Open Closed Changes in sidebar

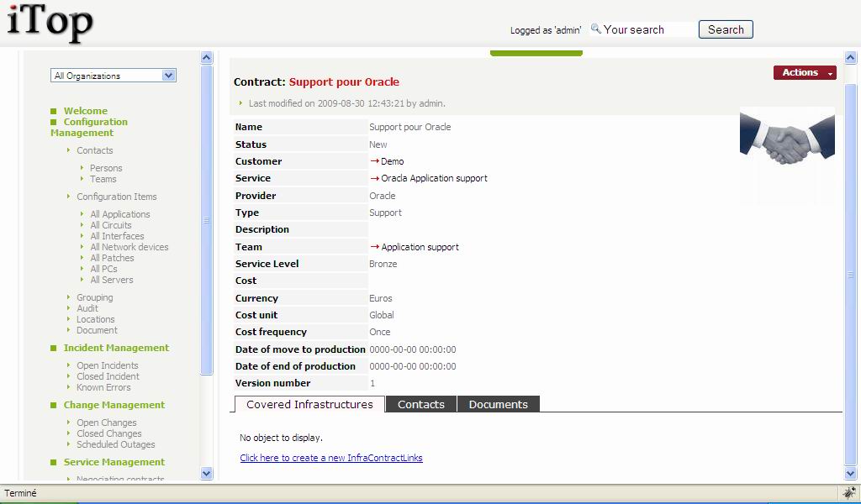108,433
